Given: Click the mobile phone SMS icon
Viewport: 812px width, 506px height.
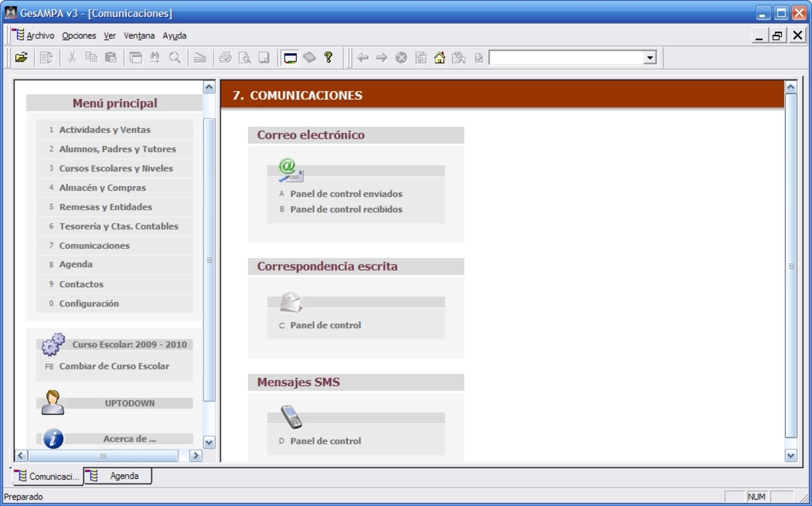Looking at the screenshot, I should [291, 417].
